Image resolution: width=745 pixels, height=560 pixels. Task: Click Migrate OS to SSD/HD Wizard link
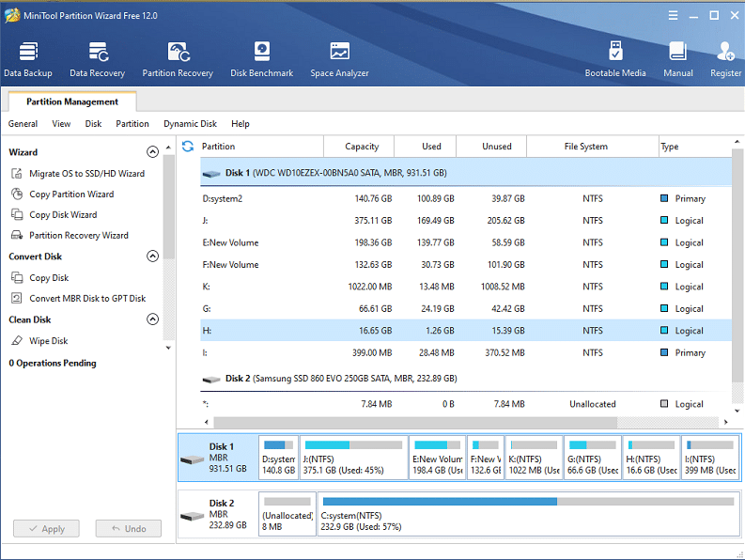click(87, 174)
